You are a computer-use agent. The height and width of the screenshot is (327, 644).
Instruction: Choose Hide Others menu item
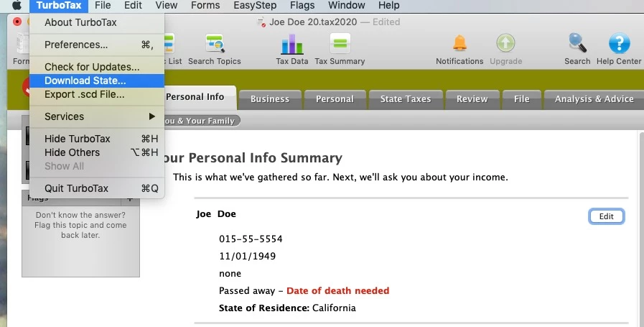click(x=97, y=152)
